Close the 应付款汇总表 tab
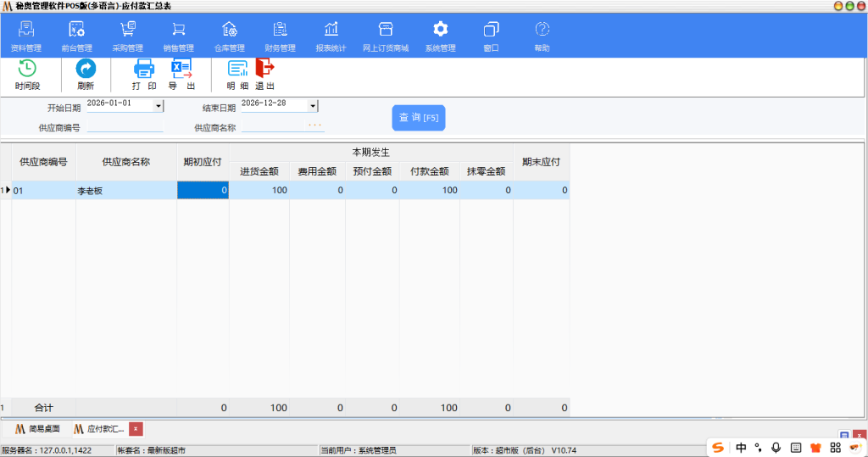Viewport: 868px width, 457px height. pyautogui.click(x=136, y=429)
